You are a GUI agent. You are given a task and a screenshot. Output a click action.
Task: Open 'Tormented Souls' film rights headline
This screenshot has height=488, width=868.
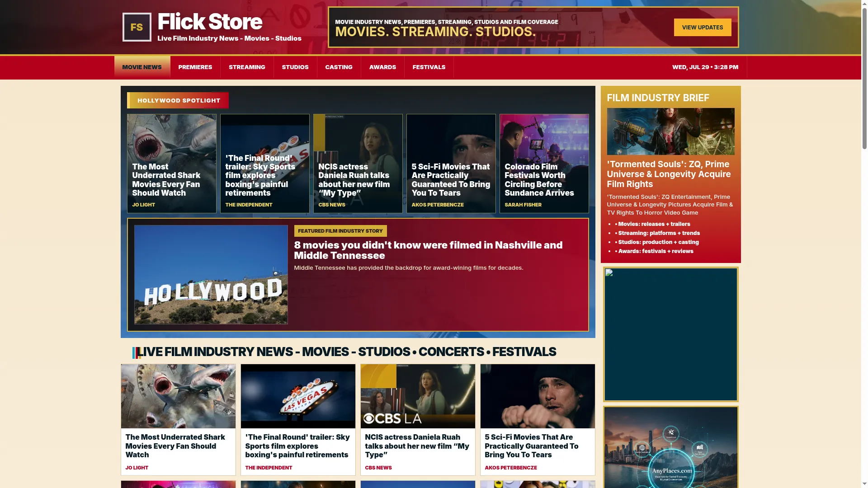click(669, 174)
